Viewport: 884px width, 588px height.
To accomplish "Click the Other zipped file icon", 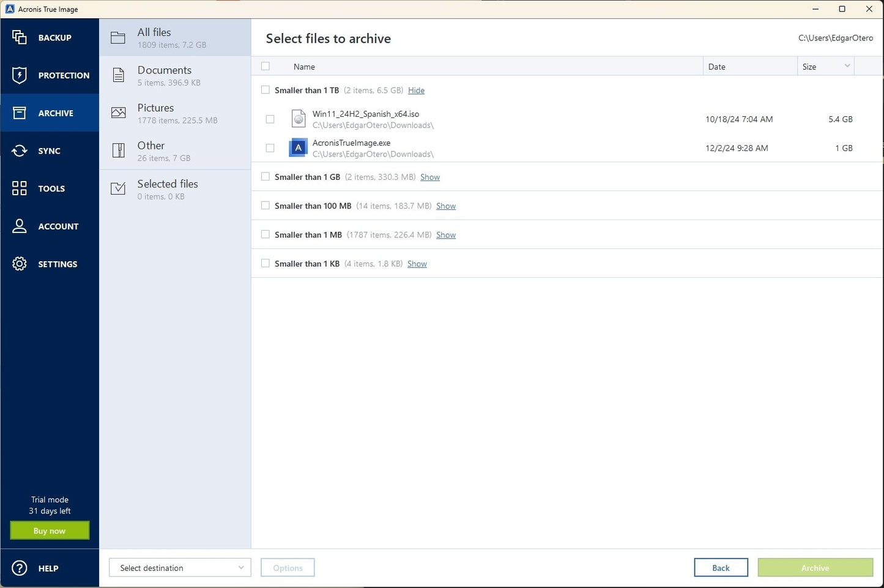I will [x=119, y=151].
